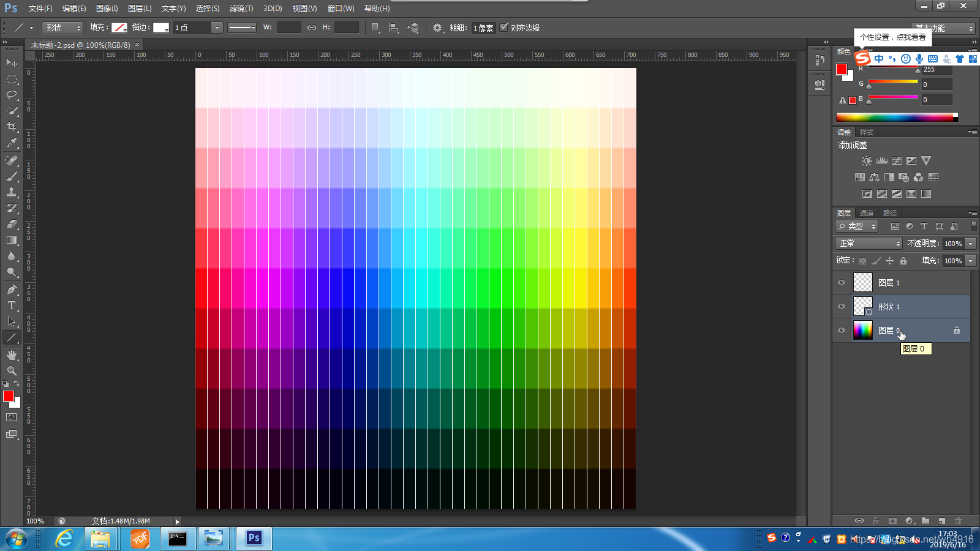Select the 图层 0 layer thumbnail
The width and height of the screenshot is (980, 551).
click(863, 330)
